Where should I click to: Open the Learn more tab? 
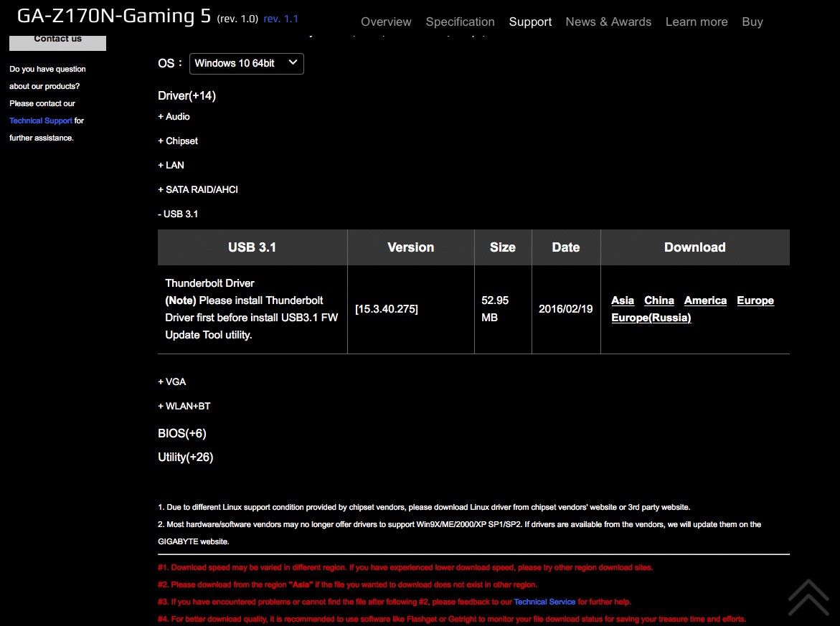(x=697, y=22)
